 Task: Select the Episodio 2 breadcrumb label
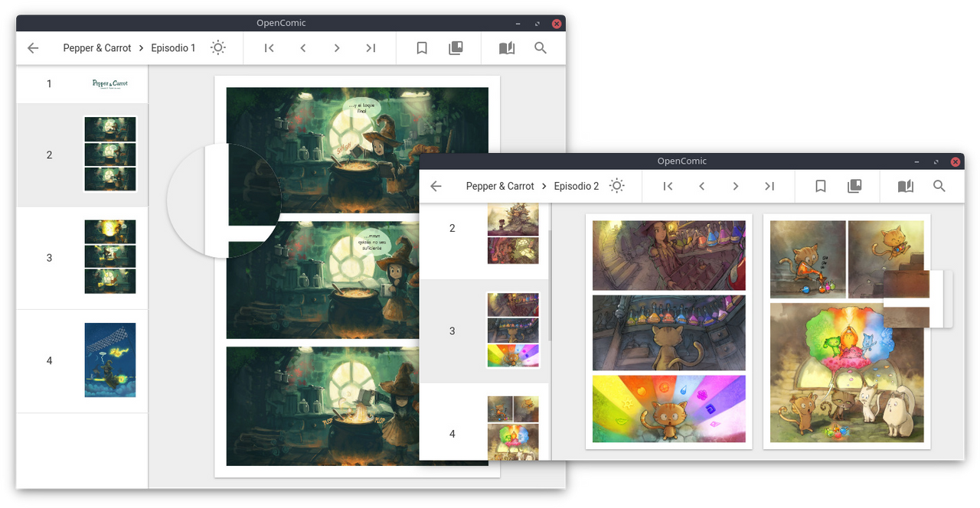pos(577,186)
